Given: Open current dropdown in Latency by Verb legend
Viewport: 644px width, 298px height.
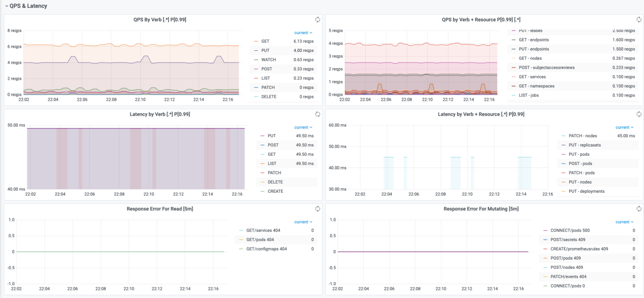Looking at the screenshot, I should click(303, 128).
